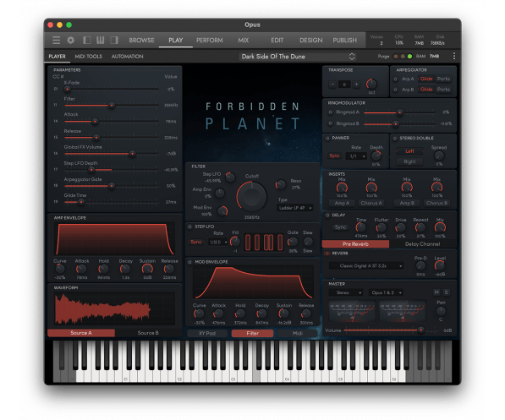Enable Ringmod A power toggle
The height and width of the screenshot is (420, 505).
pos(331,112)
